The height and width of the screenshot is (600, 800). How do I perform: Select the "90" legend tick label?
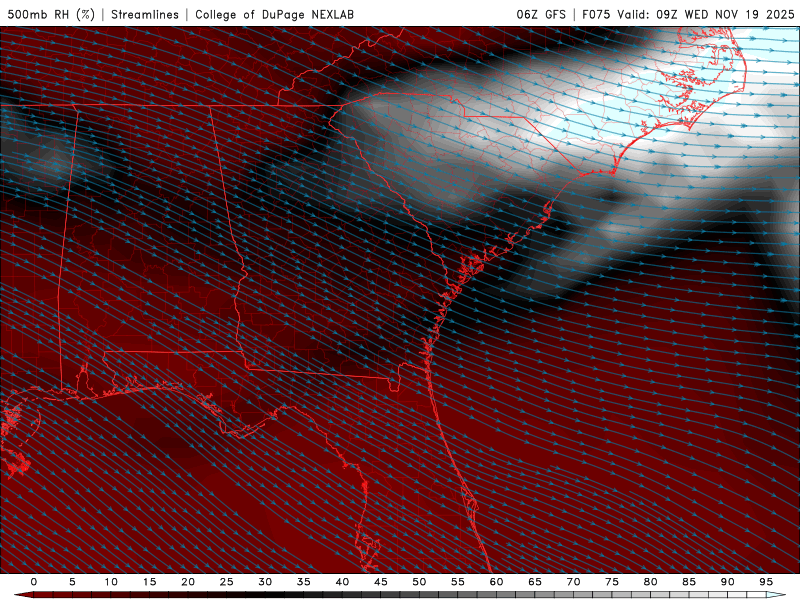tap(727, 582)
